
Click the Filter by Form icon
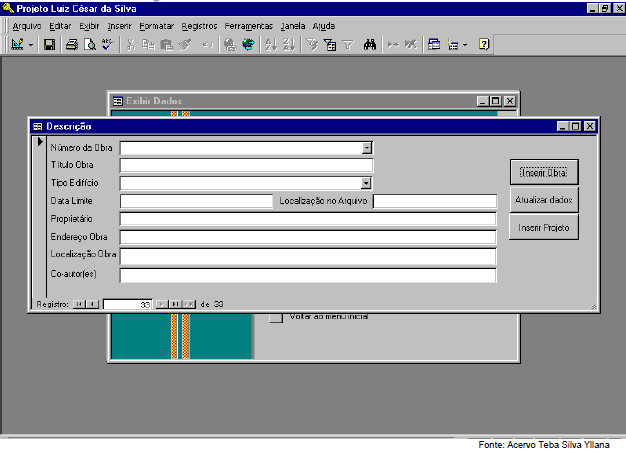330,44
